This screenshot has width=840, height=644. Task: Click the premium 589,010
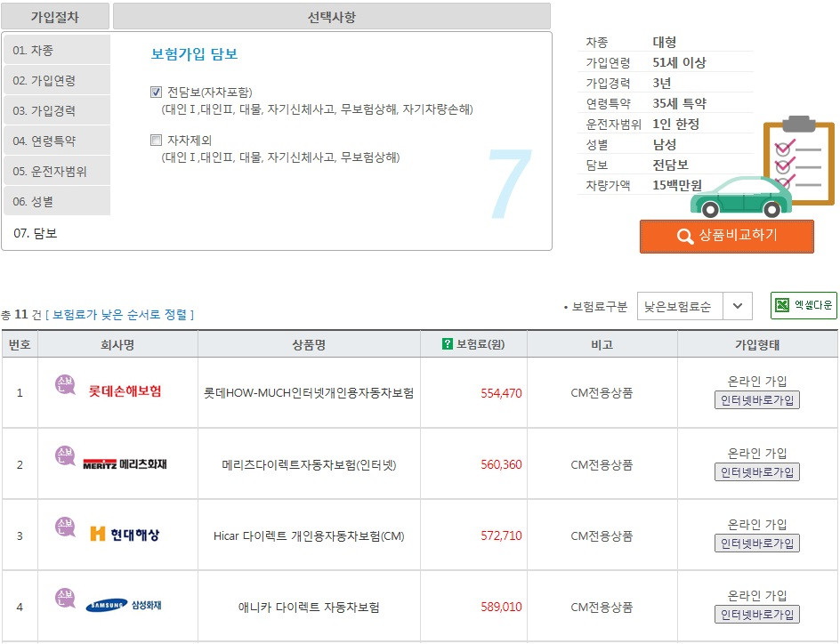click(x=501, y=607)
